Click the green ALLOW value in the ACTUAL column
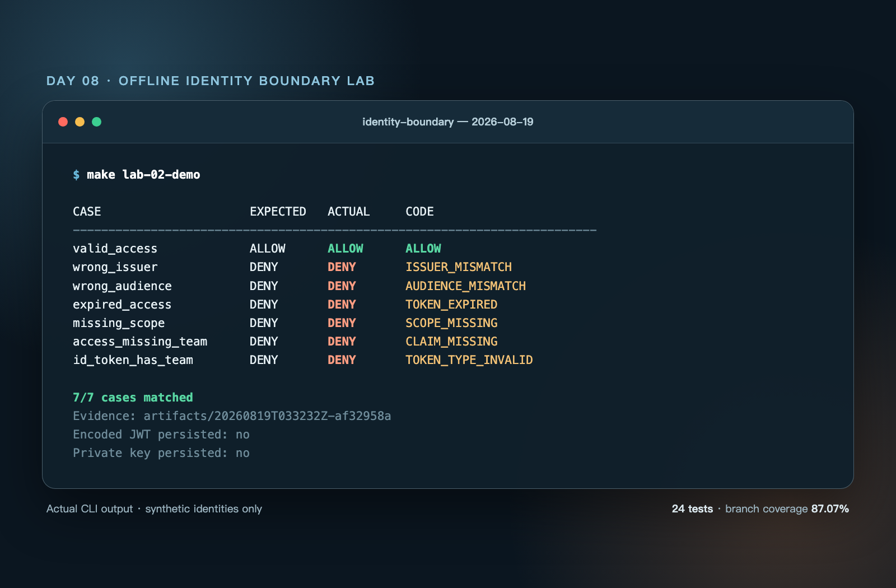The height and width of the screenshot is (588, 896). click(345, 249)
